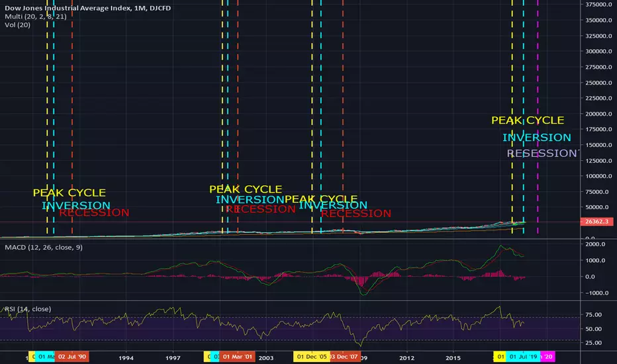
Task: Select the INVERSION annotation near 1990 lines
Action: pos(76,205)
